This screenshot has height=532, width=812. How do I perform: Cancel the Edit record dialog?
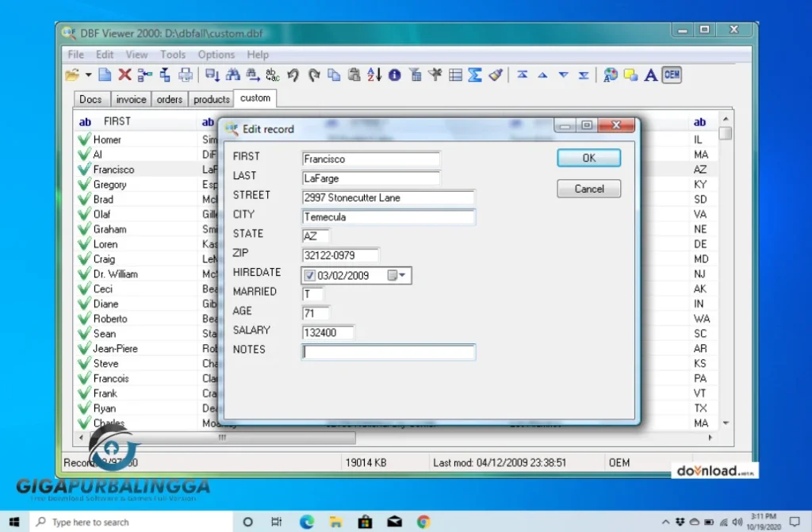tap(588, 189)
